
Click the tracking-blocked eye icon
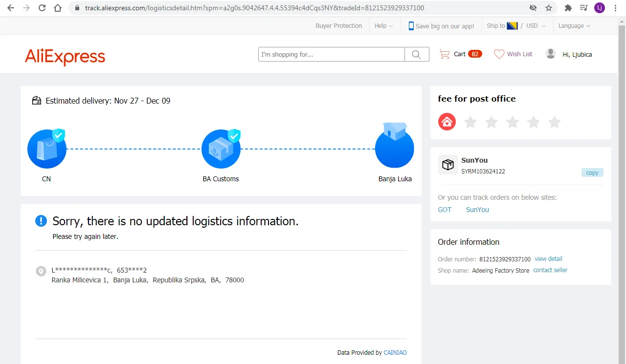[x=533, y=8]
